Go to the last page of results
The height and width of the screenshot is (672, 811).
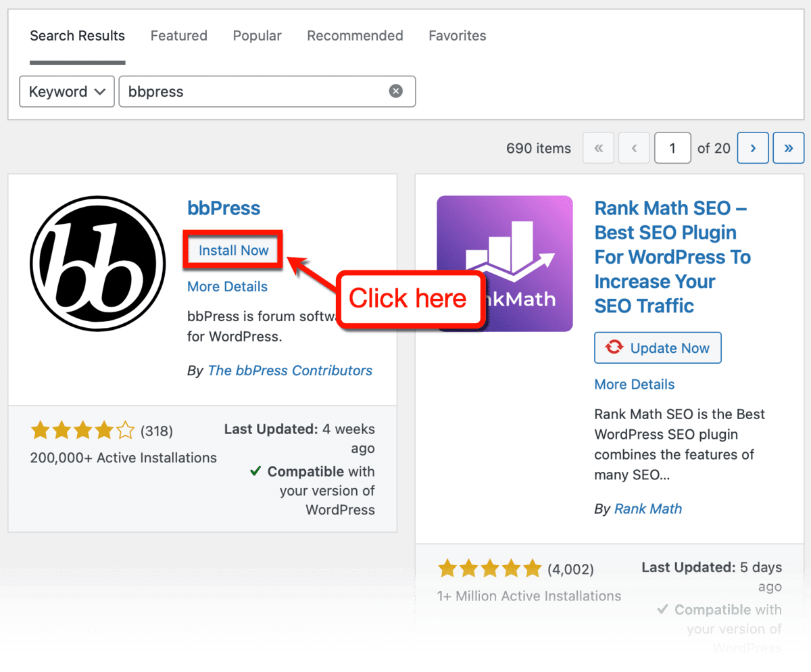[788, 147]
